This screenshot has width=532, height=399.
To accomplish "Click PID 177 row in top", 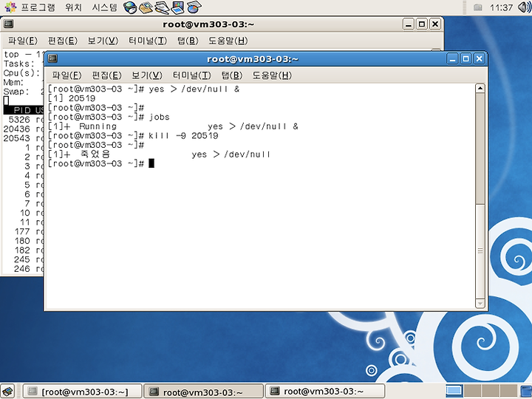I will click(24, 231).
